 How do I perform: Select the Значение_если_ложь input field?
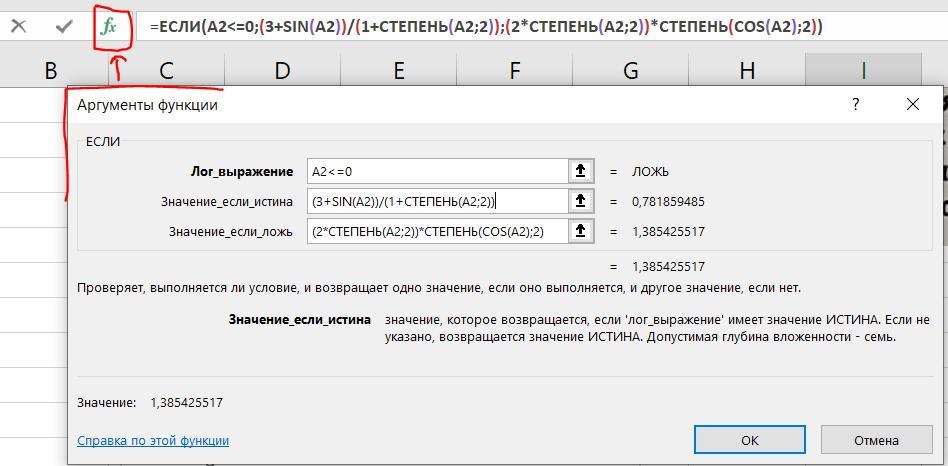436,231
